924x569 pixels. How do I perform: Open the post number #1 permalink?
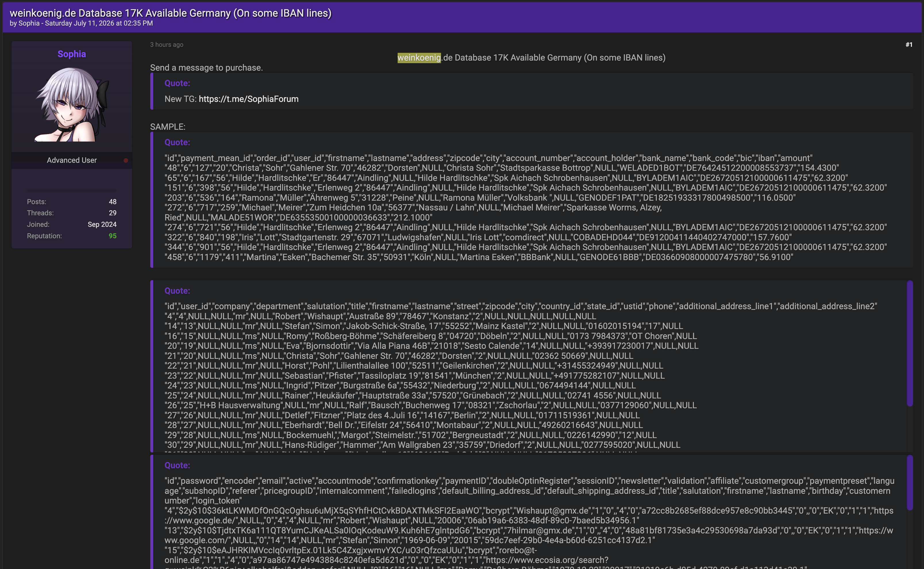(x=908, y=45)
